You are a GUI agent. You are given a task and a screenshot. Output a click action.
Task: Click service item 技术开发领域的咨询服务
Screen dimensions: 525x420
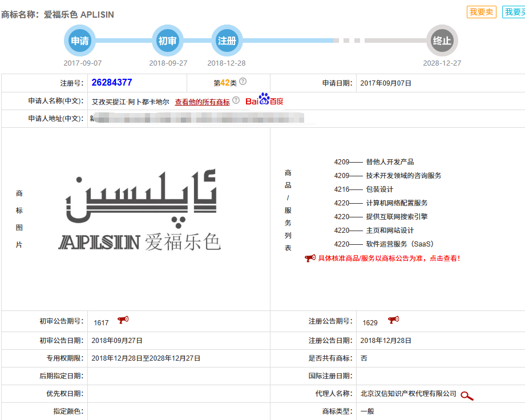click(x=403, y=176)
